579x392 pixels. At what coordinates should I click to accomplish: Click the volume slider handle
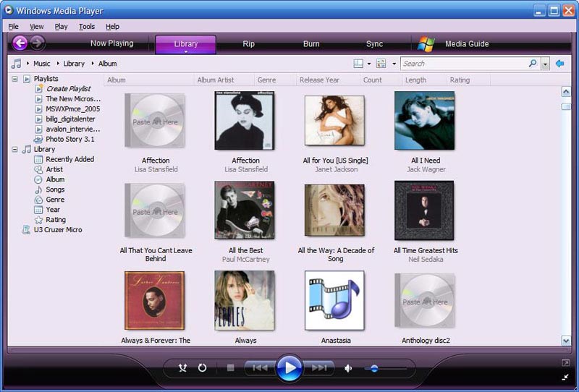coord(374,368)
